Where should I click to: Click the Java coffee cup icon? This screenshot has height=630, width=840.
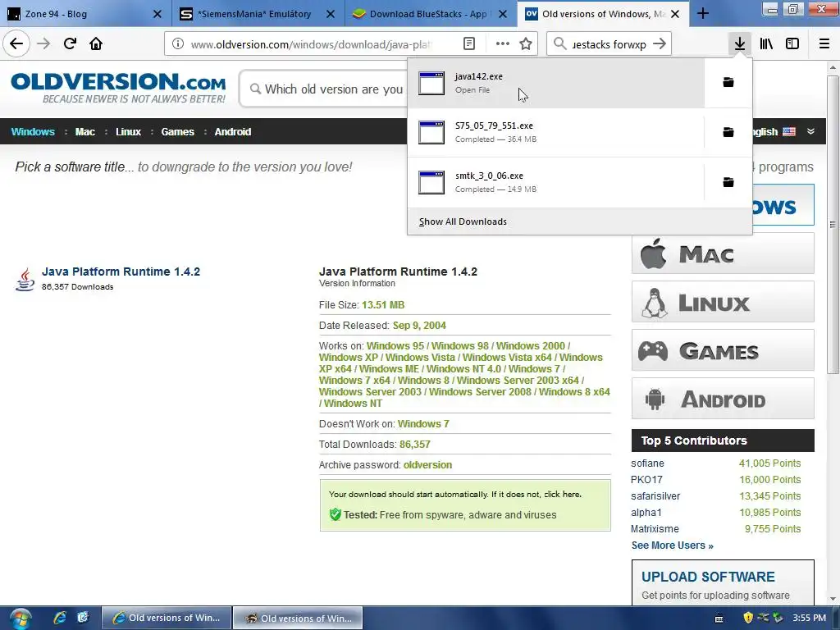pos(25,280)
